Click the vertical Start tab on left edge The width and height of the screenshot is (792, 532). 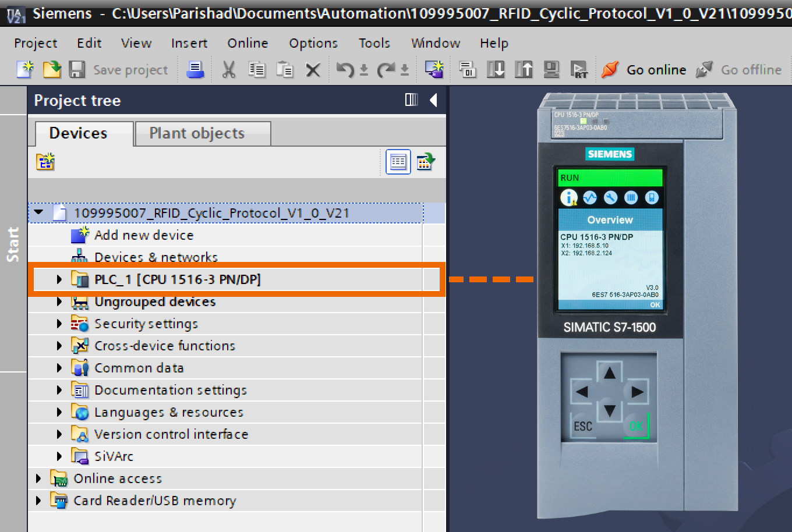(x=13, y=244)
